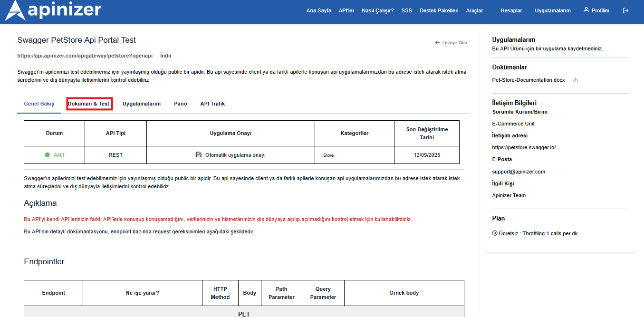644x317 pixels.
Task: Click the Endpoint column header
Action: 54,293
